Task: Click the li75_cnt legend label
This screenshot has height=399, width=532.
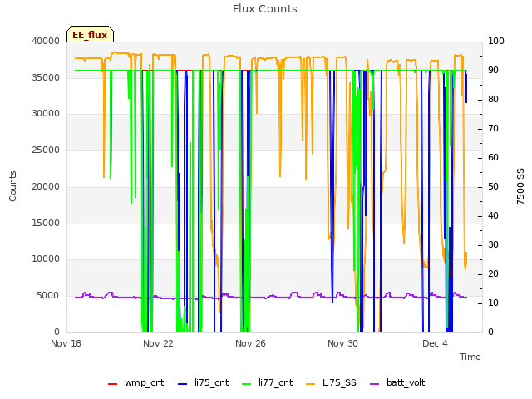Action: pyautogui.click(x=212, y=382)
